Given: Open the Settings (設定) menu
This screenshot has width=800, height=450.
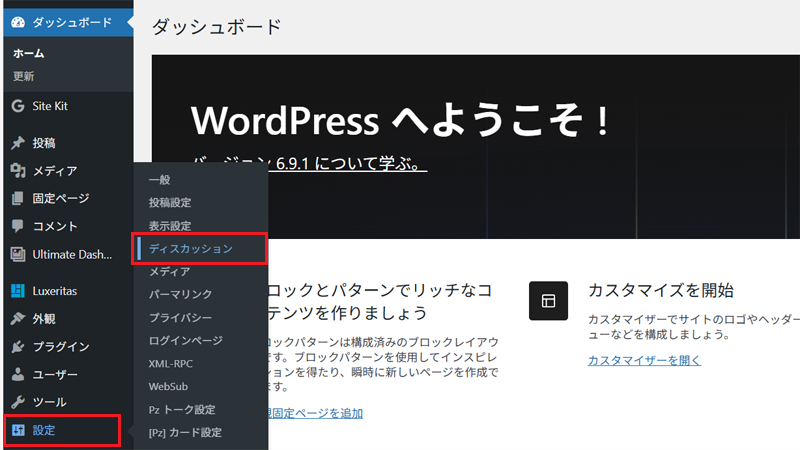Looking at the screenshot, I should tap(60, 431).
